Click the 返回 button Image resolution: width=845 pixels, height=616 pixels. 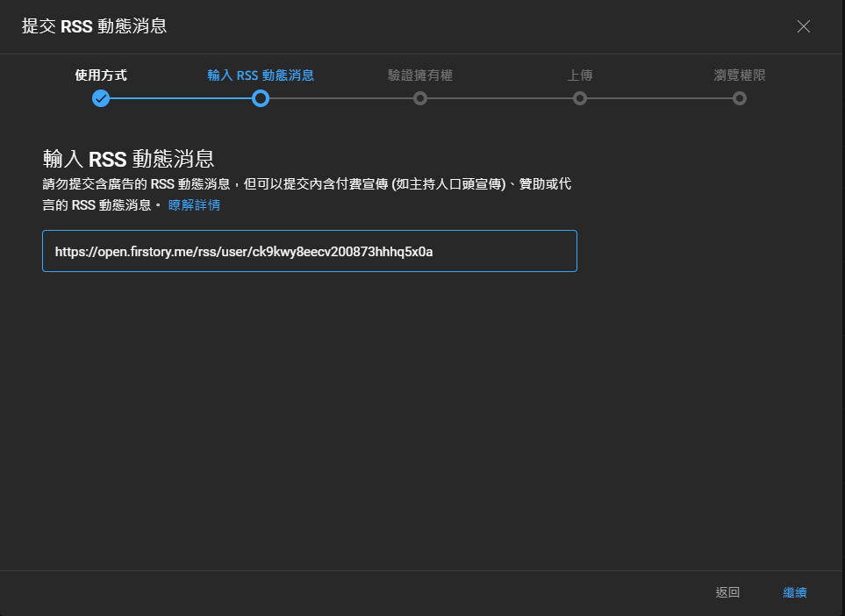click(727, 592)
